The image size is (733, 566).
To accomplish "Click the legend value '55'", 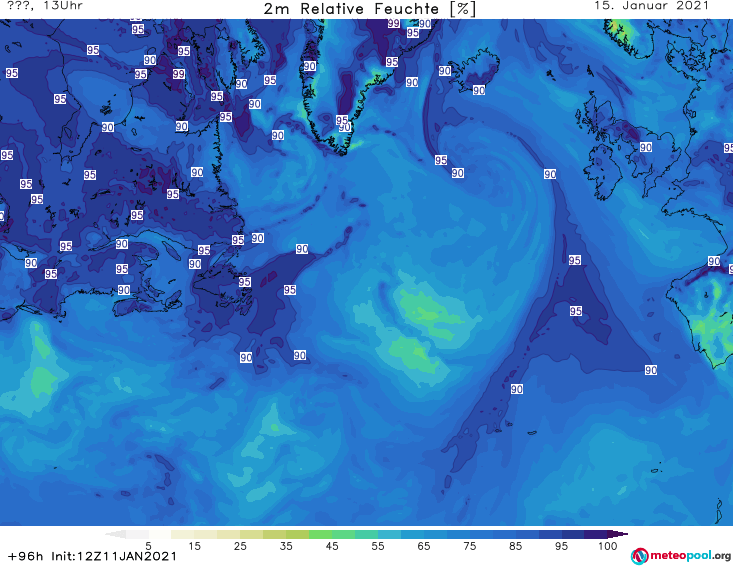I will coord(378,546).
